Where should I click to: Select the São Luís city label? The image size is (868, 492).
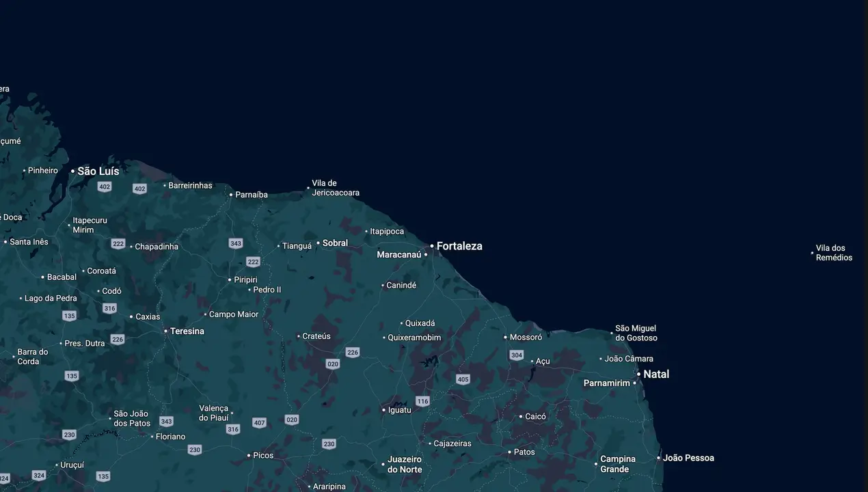coord(98,172)
